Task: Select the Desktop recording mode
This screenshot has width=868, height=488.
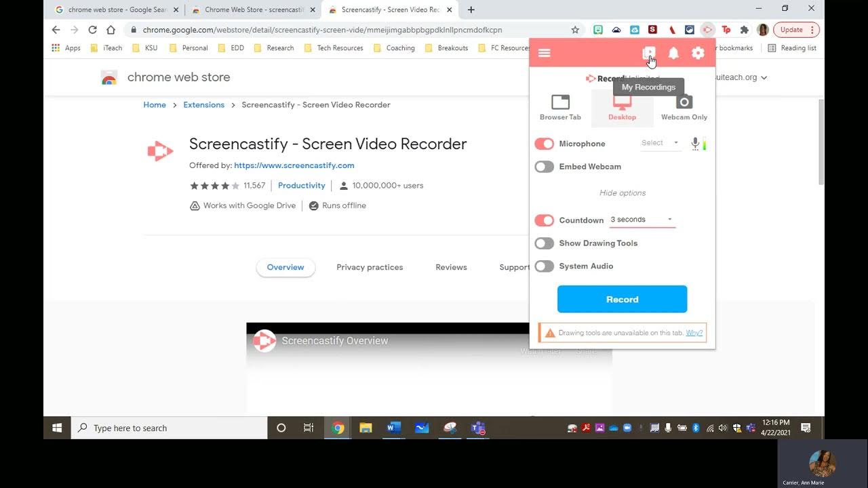Action: tap(622, 108)
